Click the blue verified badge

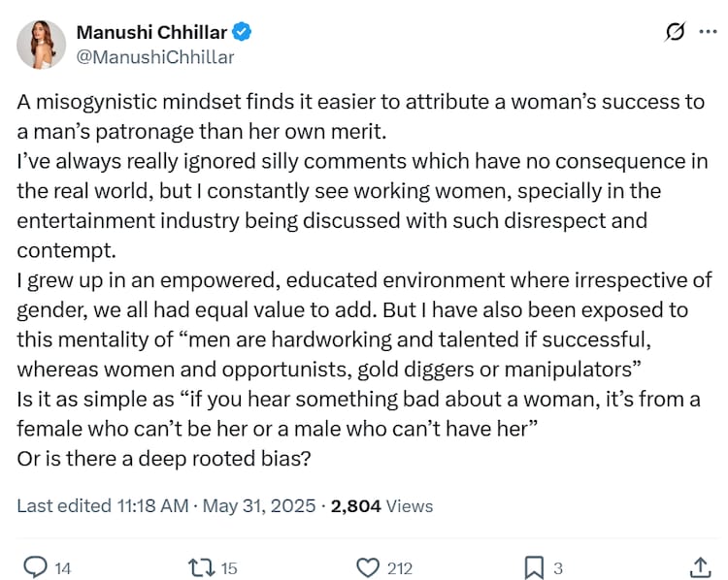pos(242,32)
